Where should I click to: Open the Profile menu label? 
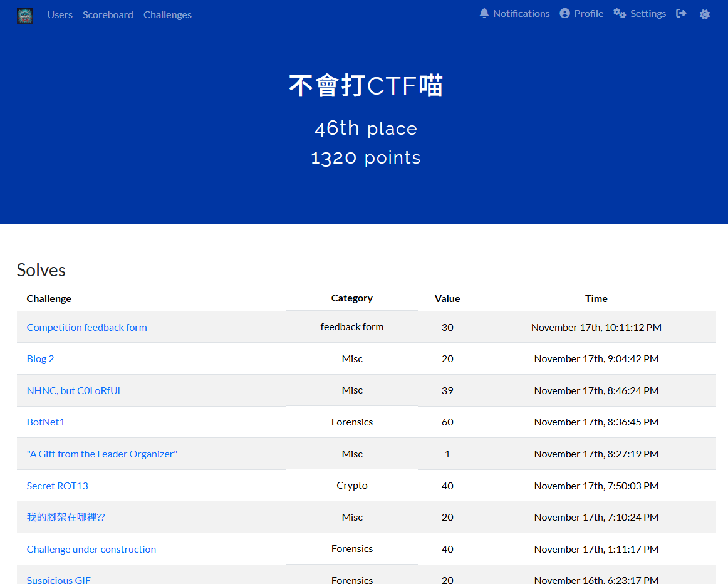point(589,13)
